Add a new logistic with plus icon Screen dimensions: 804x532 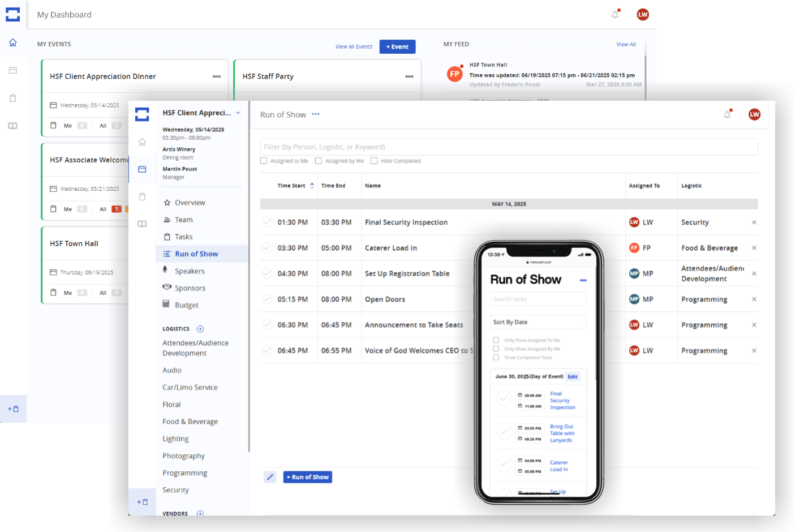200,329
